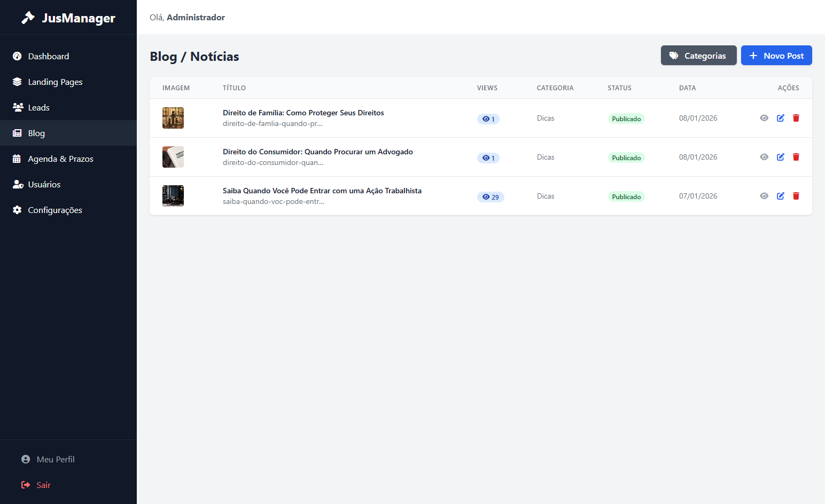This screenshot has height=504, width=825.
Task: Preview the Direito do Consumidor post with eye icon
Action: coord(764,157)
